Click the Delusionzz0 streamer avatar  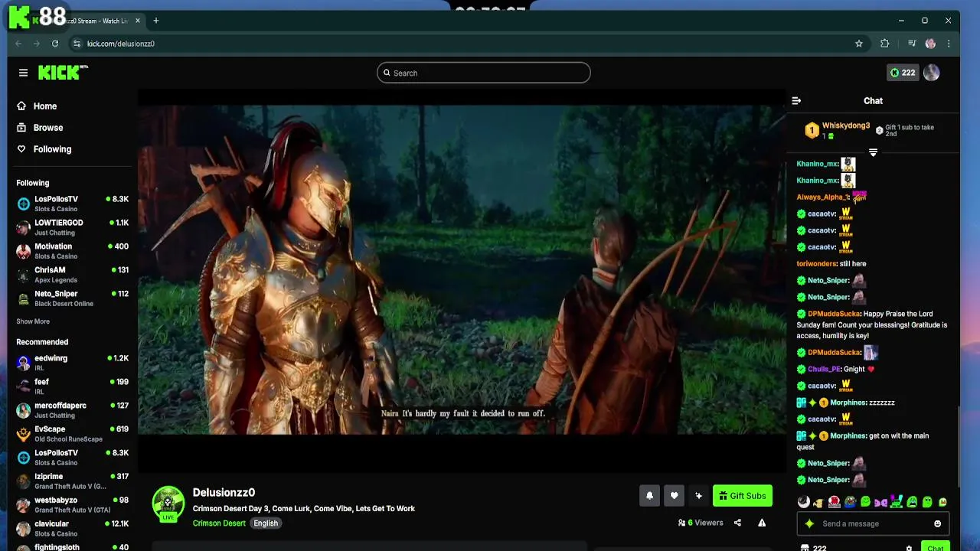(168, 504)
